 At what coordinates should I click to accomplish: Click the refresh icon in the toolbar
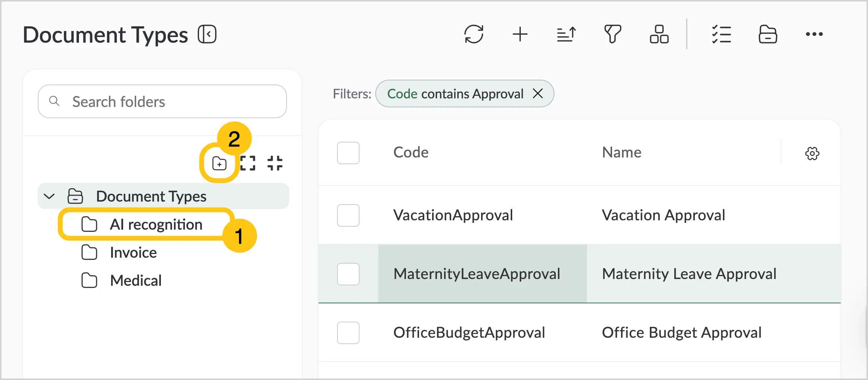pyautogui.click(x=474, y=34)
